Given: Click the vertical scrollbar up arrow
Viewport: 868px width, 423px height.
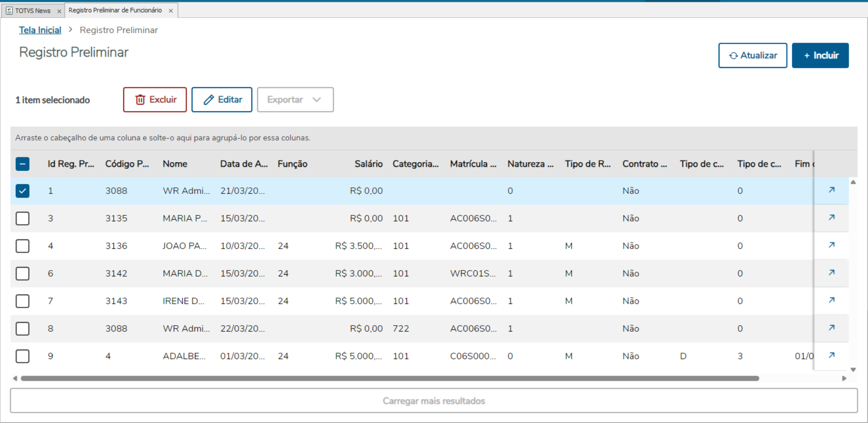Looking at the screenshot, I should pos(853,182).
